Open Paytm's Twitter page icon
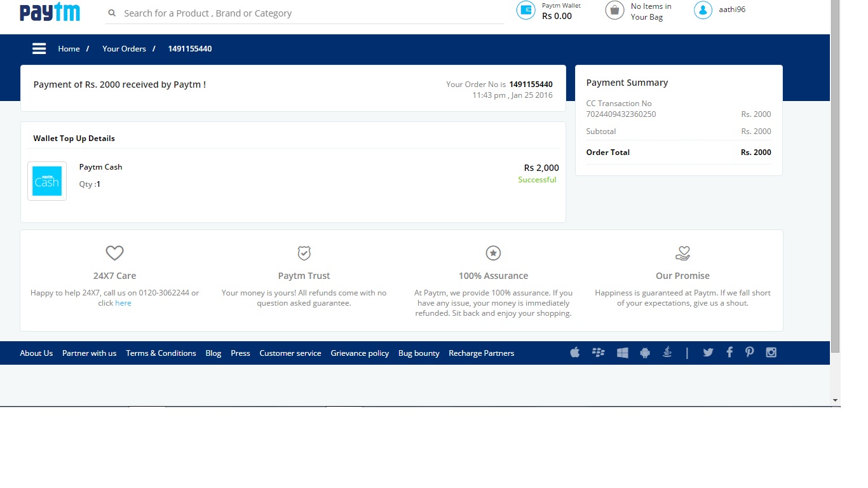Image resolution: width=868 pixels, height=488 pixels. (x=708, y=353)
